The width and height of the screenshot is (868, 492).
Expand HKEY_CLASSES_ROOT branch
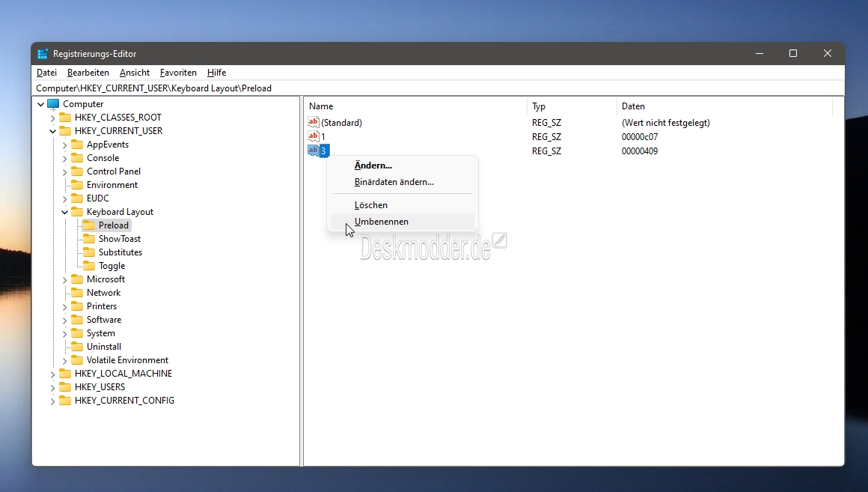52,118
